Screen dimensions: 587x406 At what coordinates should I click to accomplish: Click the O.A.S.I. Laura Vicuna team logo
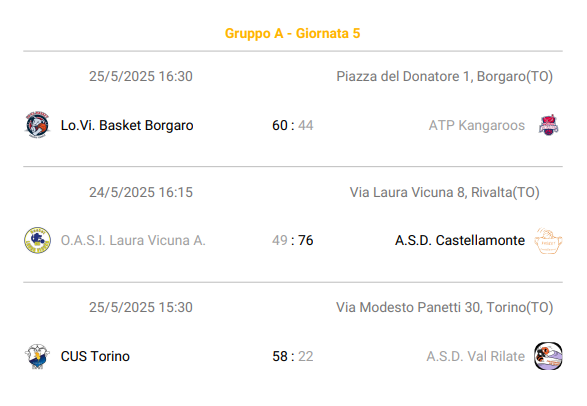37,240
